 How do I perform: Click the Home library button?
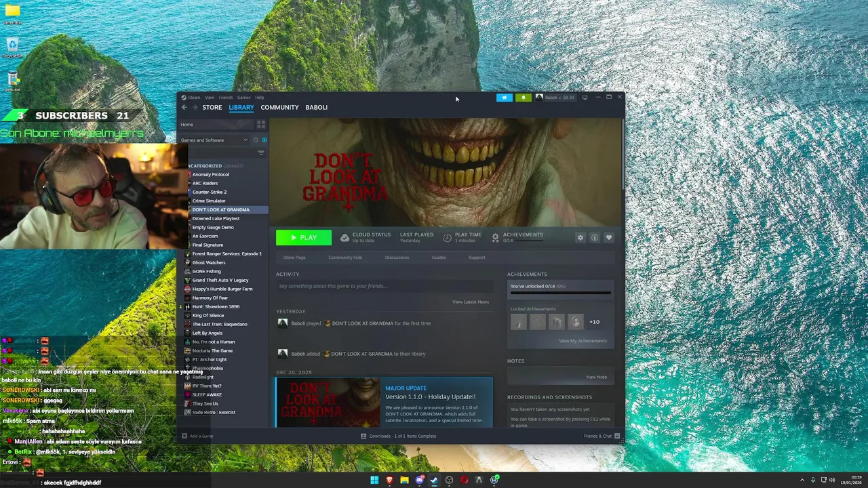point(216,125)
